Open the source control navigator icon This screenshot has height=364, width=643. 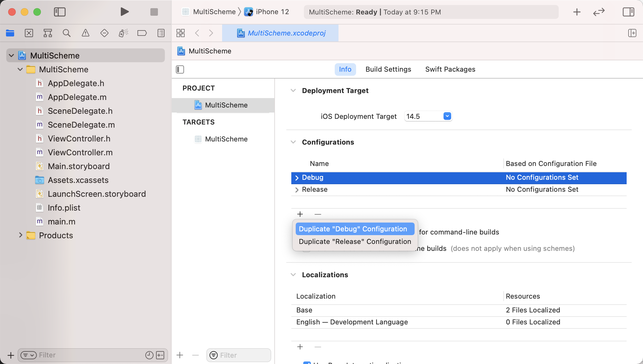[x=29, y=33]
